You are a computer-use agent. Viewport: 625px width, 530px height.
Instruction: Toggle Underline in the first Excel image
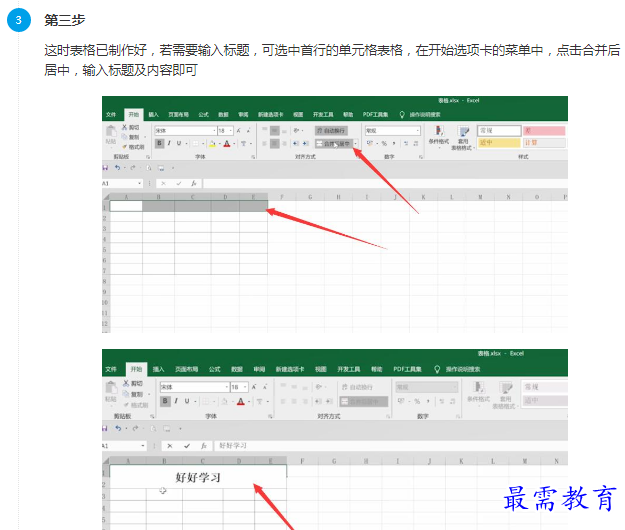179,143
